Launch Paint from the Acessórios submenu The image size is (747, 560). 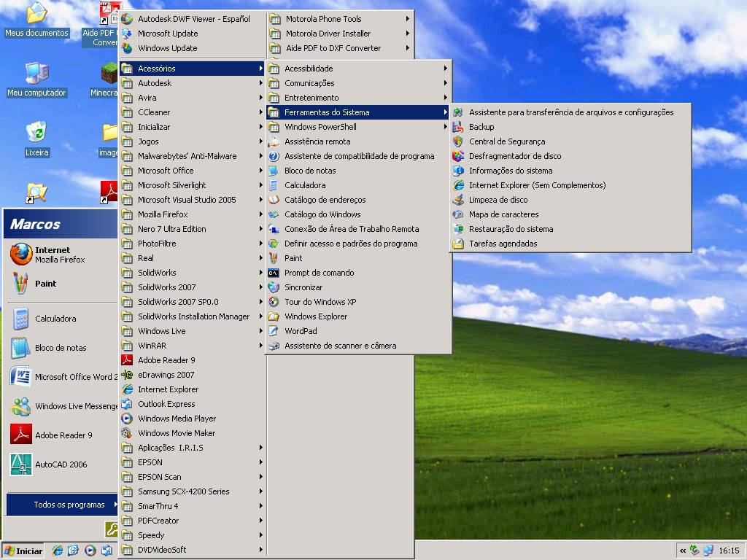coord(358,258)
